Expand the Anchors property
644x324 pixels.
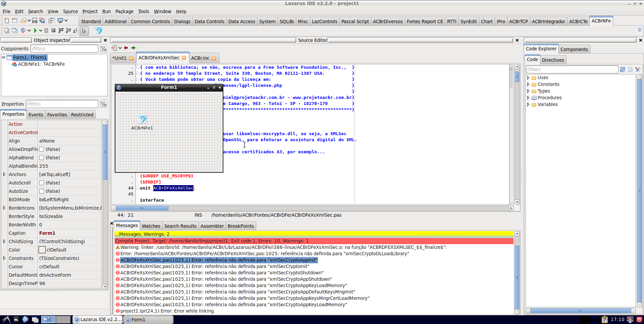pos(4,174)
